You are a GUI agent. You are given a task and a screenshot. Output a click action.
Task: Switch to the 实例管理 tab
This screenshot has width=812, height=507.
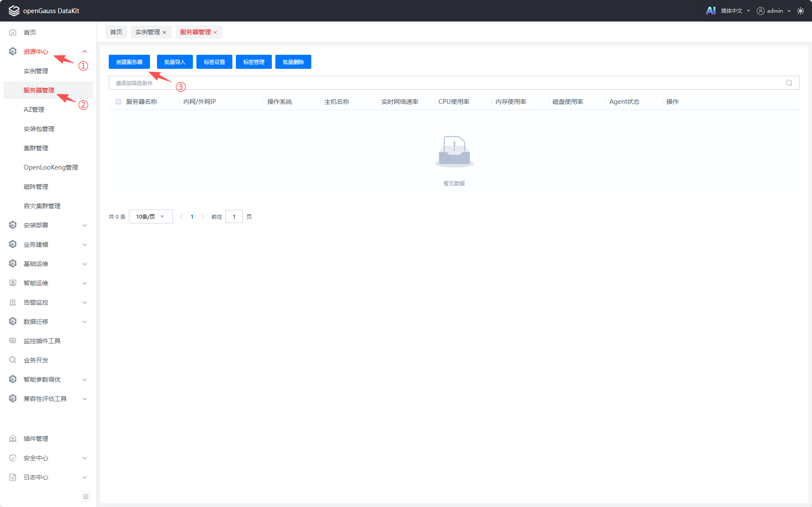(148, 32)
